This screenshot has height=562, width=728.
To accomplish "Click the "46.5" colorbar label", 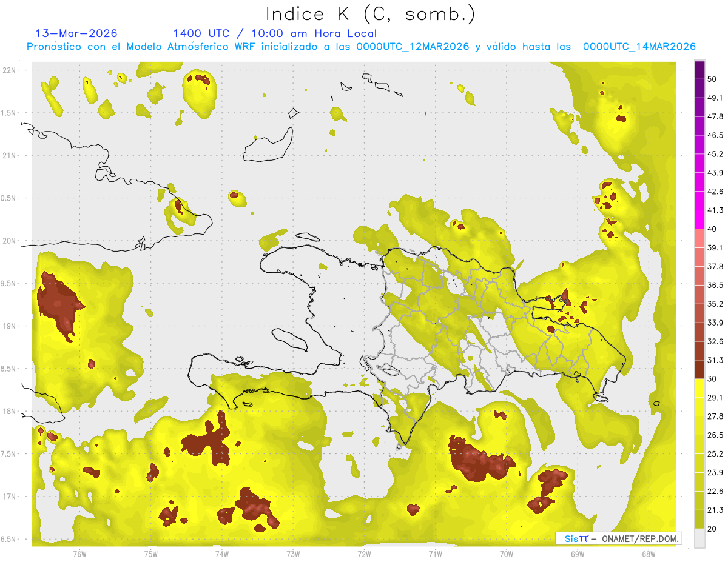I will (x=715, y=135).
